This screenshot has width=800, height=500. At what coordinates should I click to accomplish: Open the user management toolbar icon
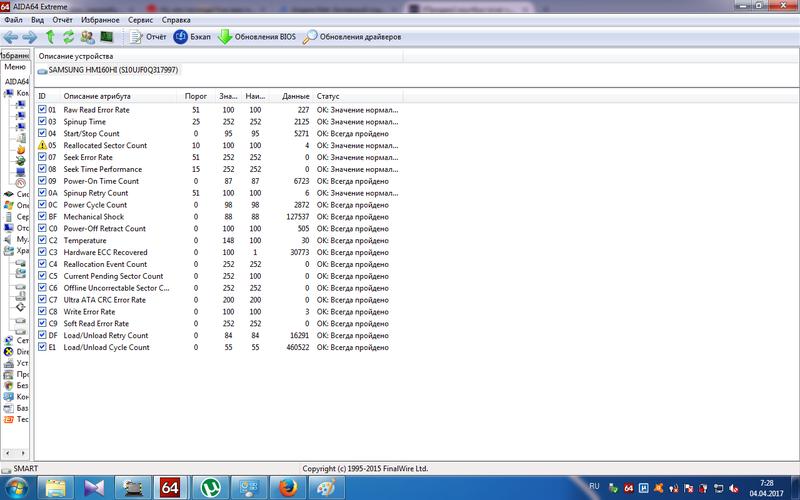(x=88, y=37)
